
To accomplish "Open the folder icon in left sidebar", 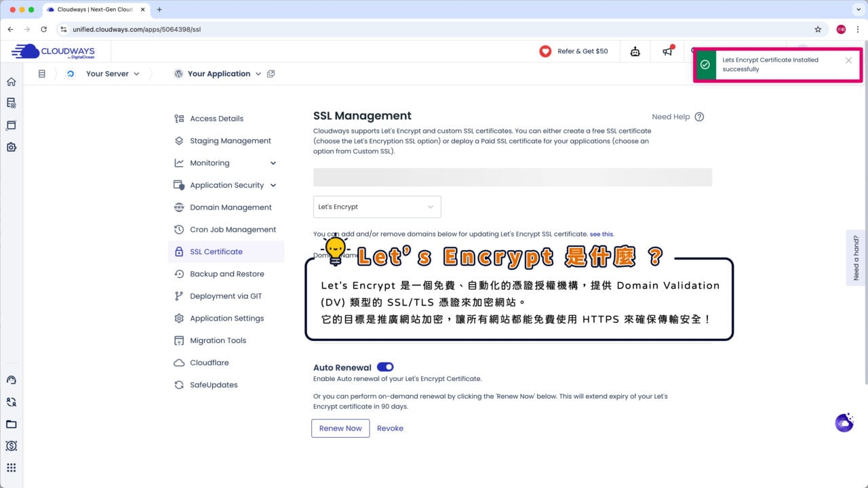I will 11,424.
